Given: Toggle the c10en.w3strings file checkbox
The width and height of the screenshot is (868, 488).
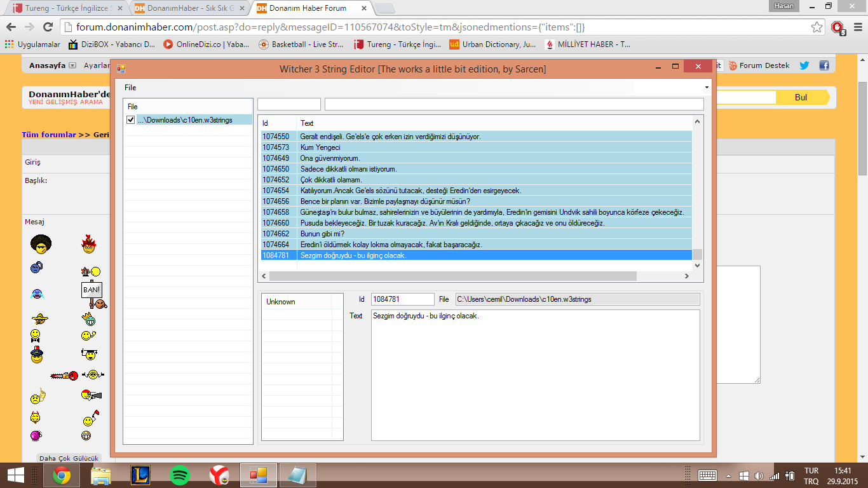Looking at the screenshot, I should [131, 120].
